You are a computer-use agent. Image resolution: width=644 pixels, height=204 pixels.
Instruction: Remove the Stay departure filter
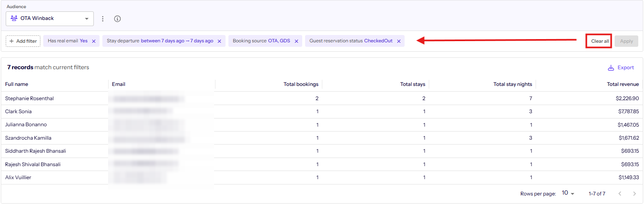click(x=219, y=41)
